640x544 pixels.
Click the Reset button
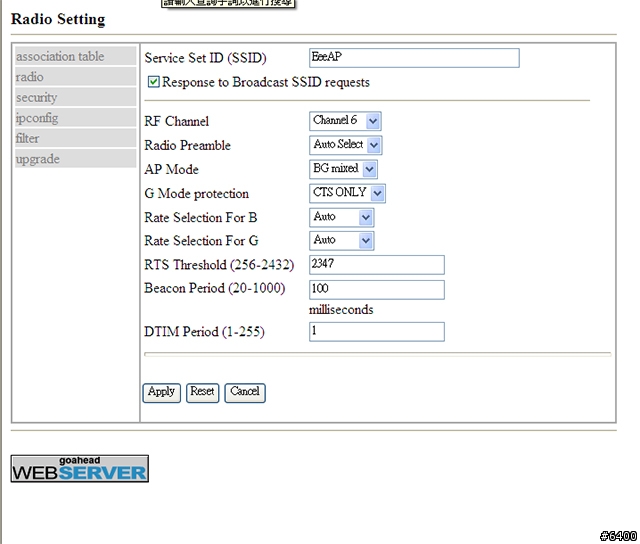pos(202,393)
